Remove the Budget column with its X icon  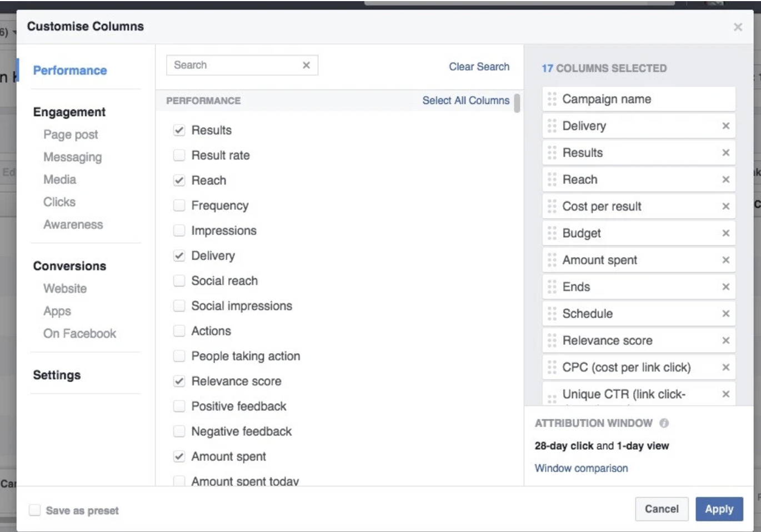[725, 233]
